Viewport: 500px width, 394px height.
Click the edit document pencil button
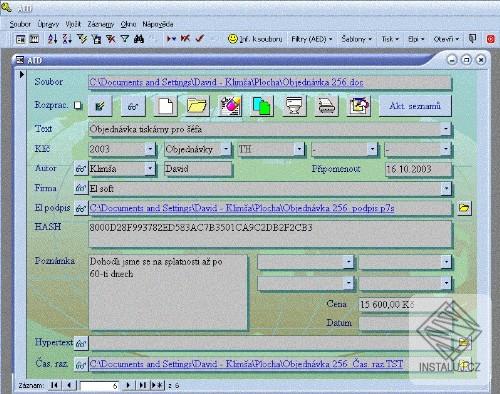100,106
